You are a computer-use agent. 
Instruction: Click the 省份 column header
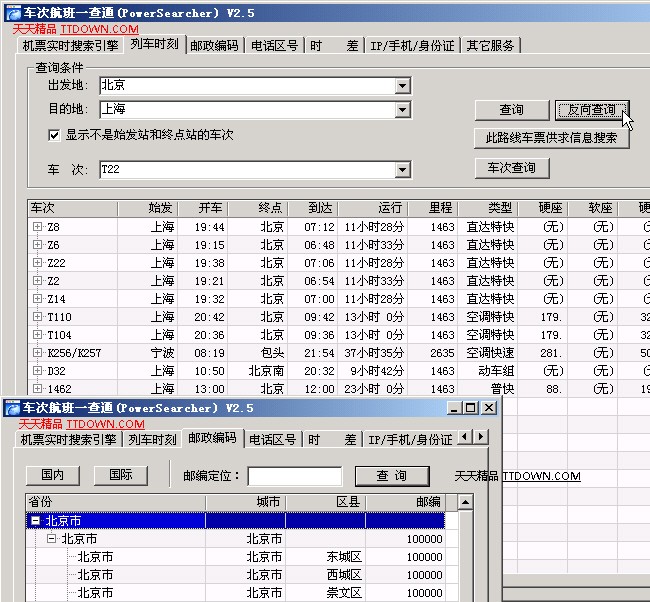point(116,502)
